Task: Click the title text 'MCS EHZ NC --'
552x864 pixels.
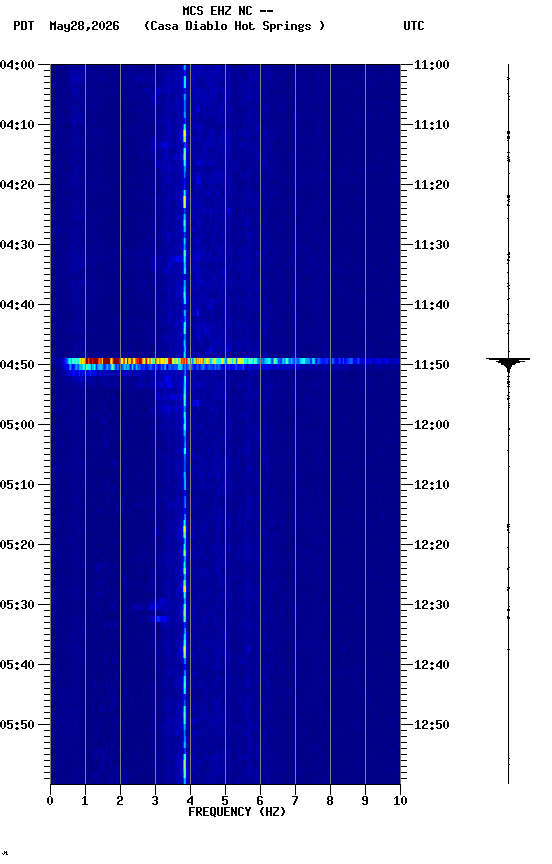Action: pyautogui.click(x=228, y=10)
